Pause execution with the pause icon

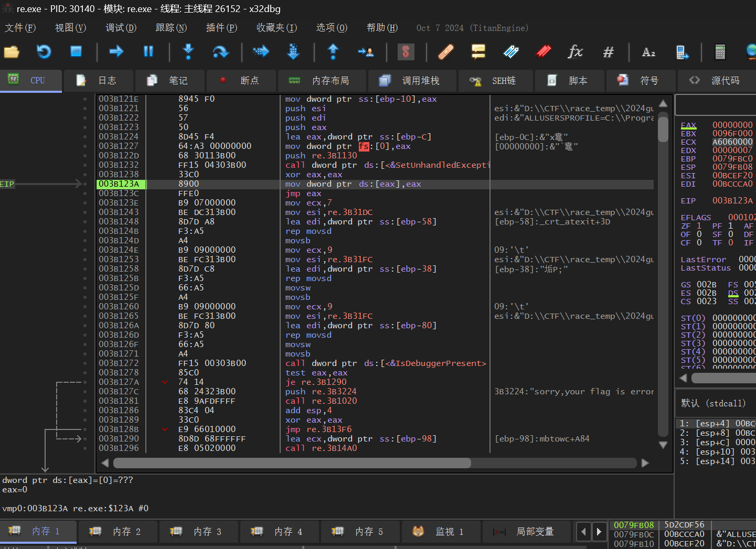click(x=148, y=51)
